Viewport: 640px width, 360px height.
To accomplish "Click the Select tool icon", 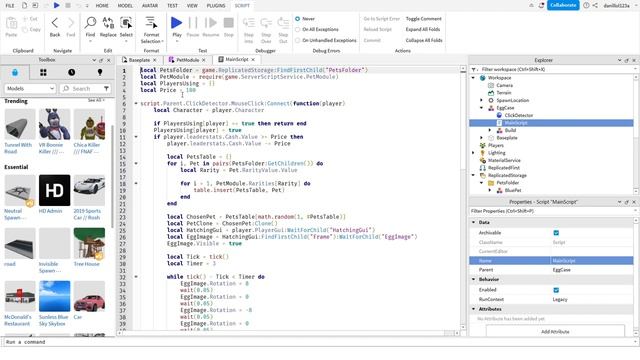I will (126, 23).
